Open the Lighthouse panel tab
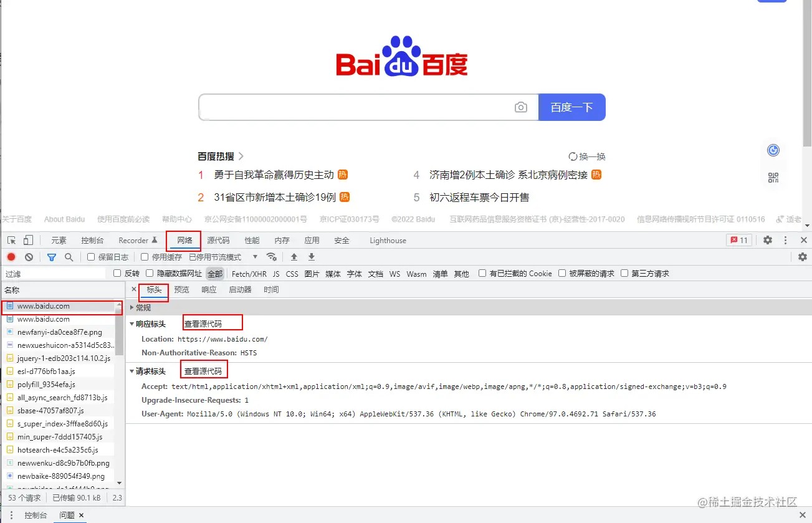This screenshot has height=523, width=812. pos(388,240)
